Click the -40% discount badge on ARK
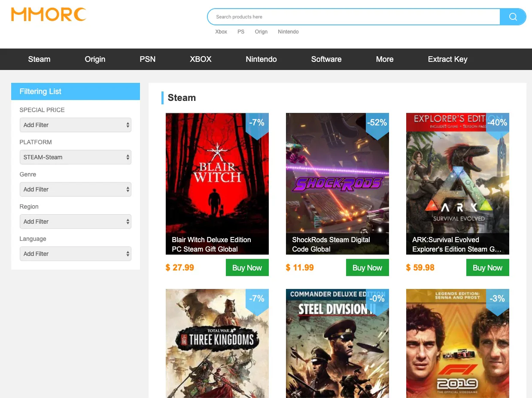This screenshot has width=532, height=398. click(x=497, y=126)
